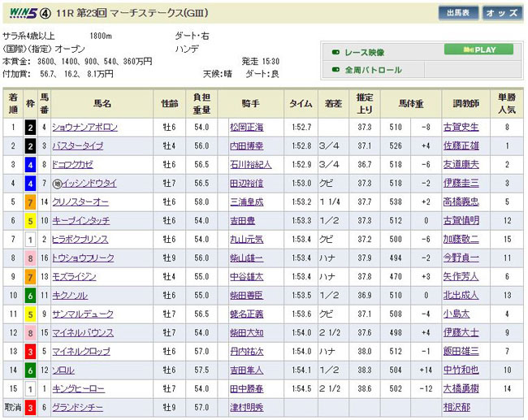The image size is (528, 420).
Task: Click the circled 地 icon beside イッシンドウタイ
Action: pos(56,184)
